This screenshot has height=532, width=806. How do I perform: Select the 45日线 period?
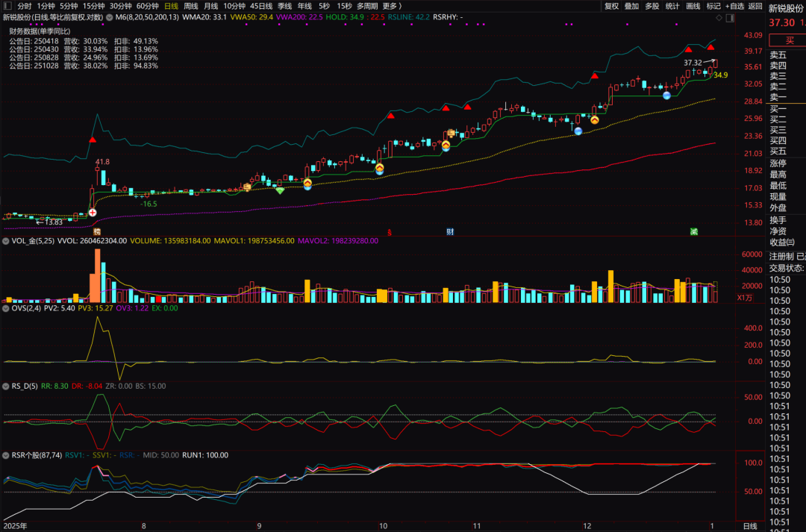point(261,6)
